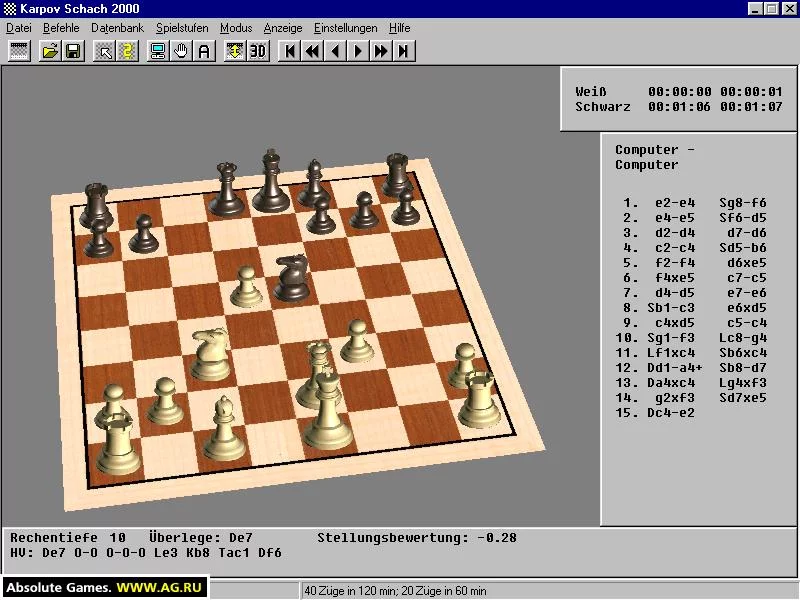
Task: Minimize the Karpov Schach 2000 window
Action: click(x=756, y=9)
